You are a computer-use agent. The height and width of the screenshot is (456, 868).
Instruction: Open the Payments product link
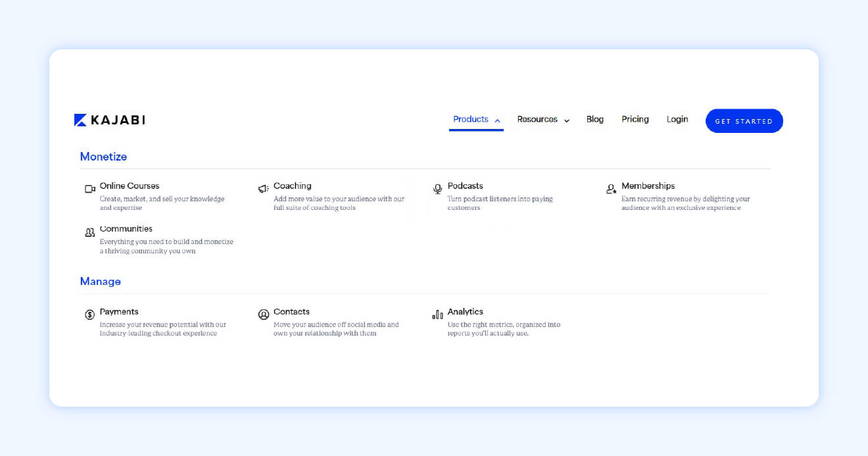point(119,311)
